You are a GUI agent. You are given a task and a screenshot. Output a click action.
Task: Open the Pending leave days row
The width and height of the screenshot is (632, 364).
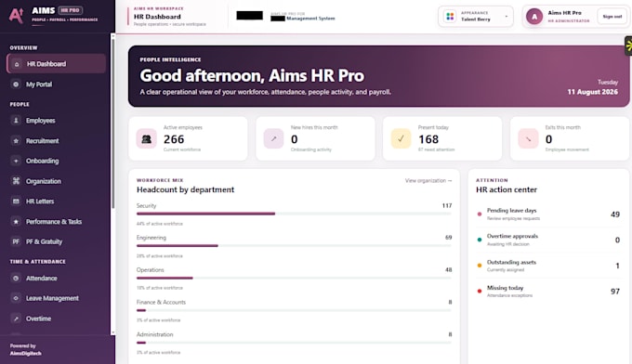click(548, 214)
